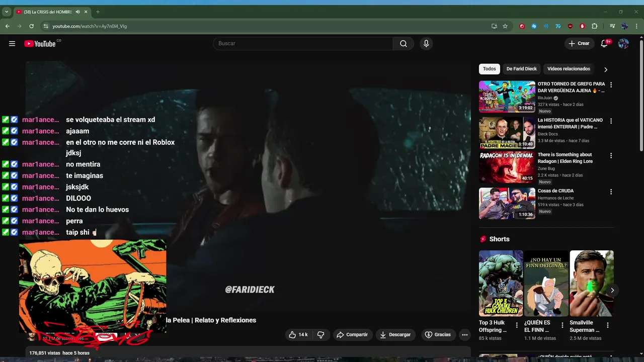The image size is (644, 362).
Task: Like the video with 14 k likes
Action: coord(298,335)
